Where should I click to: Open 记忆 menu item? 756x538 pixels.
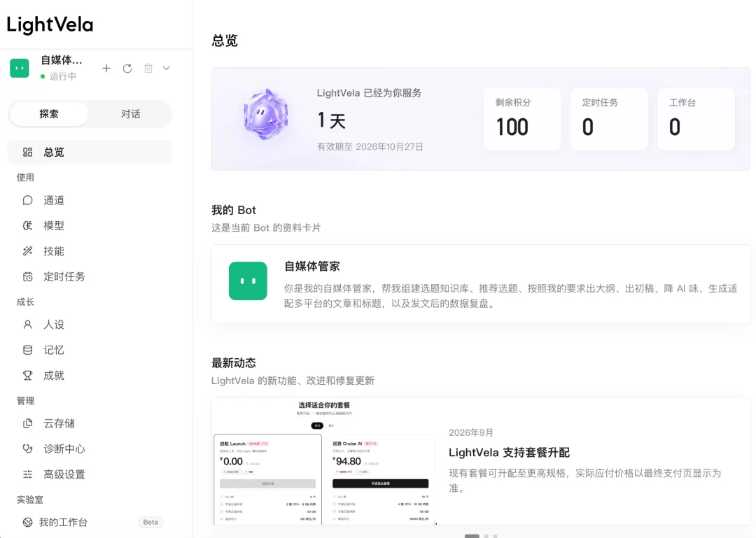90,350
